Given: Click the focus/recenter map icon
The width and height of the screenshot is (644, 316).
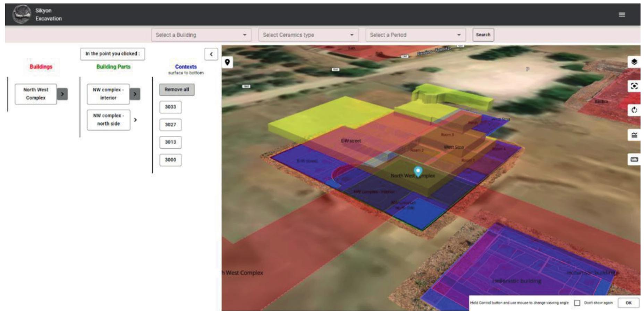Looking at the screenshot, I should pos(634,86).
